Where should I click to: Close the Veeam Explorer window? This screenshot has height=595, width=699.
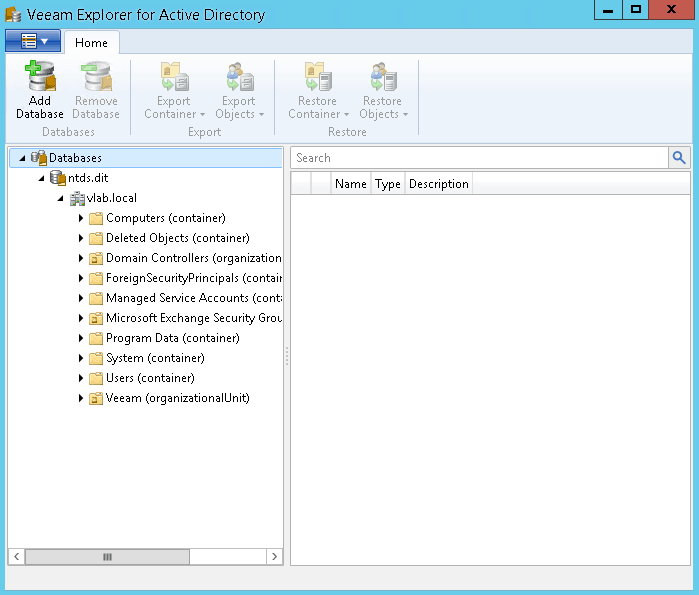coord(671,10)
